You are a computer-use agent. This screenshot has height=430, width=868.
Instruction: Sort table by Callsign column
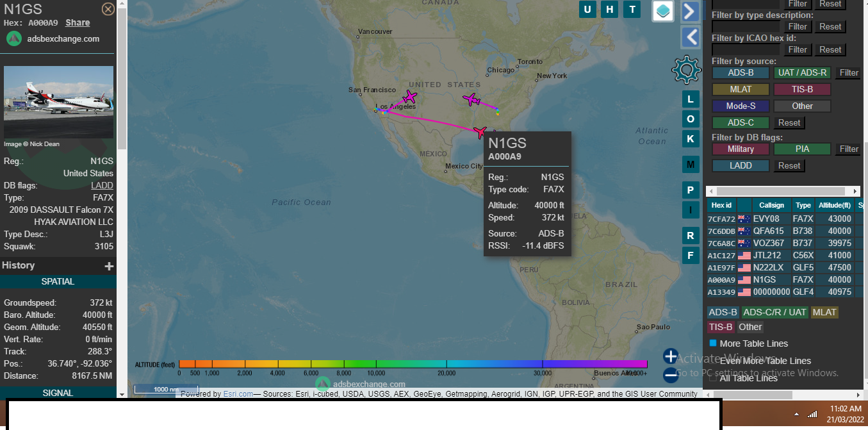771,205
